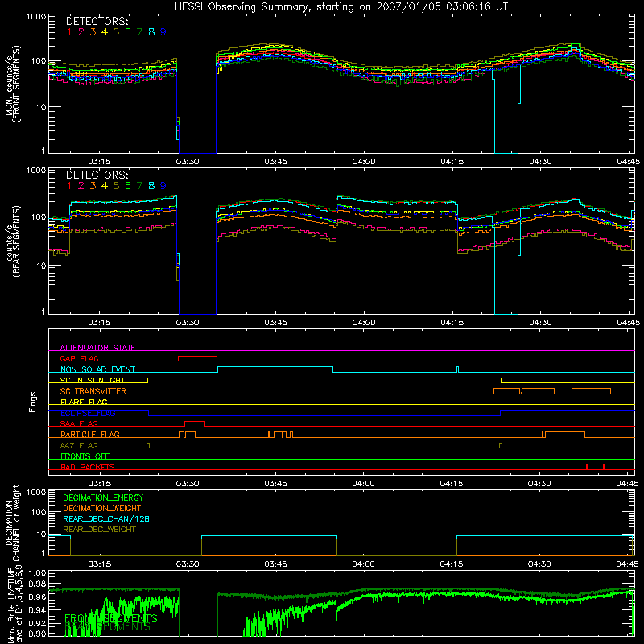Click the HESSI Observing Summary title text
The width and height of the screenshot is (644, 644).
click(x=341, y=6)
